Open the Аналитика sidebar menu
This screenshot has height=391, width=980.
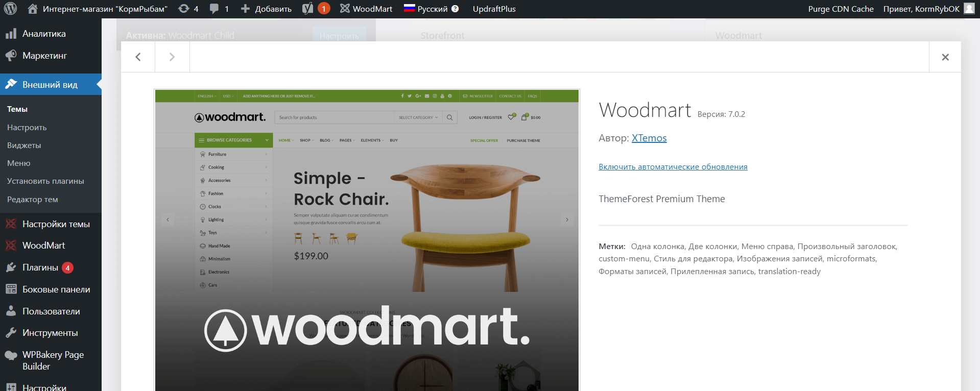pyautogui.click(x=44, y=34)
